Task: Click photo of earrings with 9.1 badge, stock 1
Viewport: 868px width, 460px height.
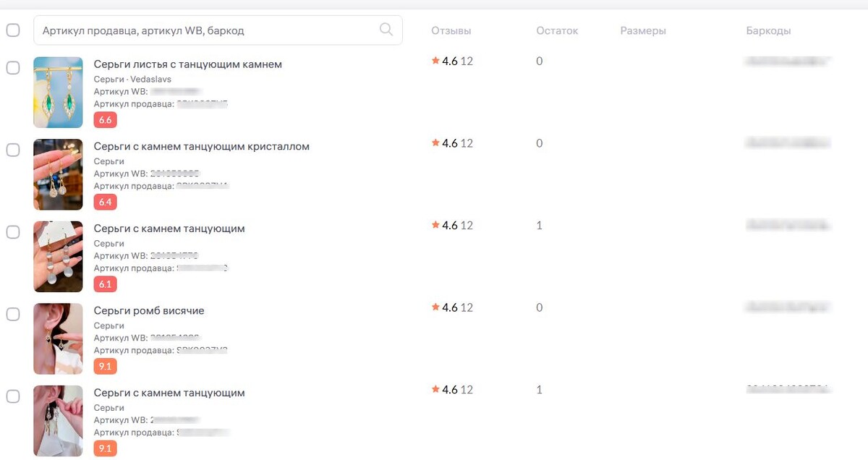Action: pos(58,421)
